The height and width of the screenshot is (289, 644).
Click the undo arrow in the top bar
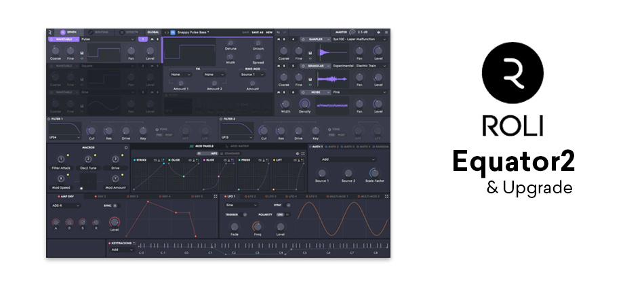click(279, 33)
